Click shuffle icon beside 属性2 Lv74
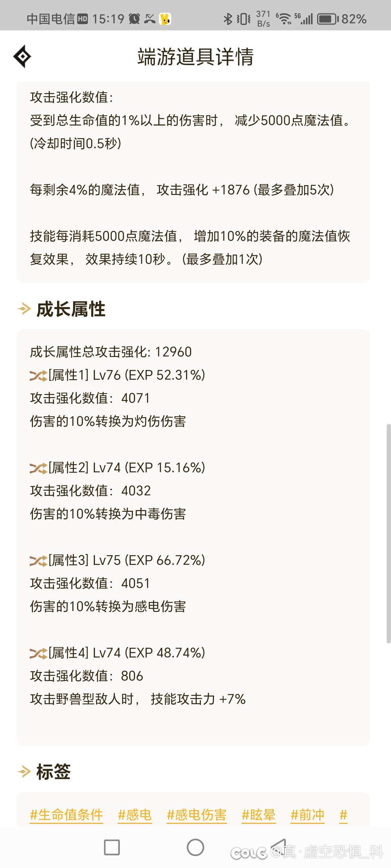Viewport: 391px width, 868px height. pyautogui.click(x=38, y=468)
